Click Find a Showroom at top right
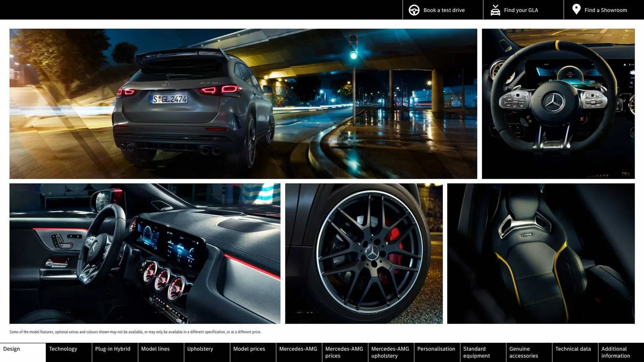 [606, 10]
